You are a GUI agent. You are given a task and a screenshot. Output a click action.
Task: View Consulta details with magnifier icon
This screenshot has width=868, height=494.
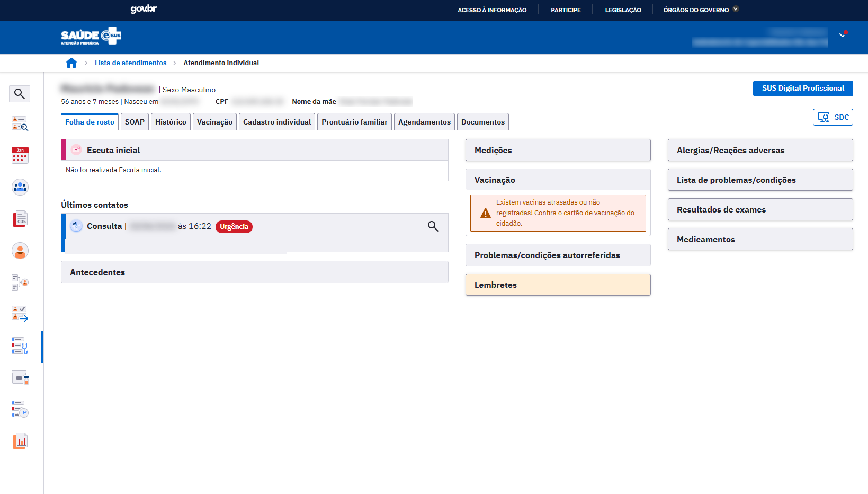click(x=433, y=226)
